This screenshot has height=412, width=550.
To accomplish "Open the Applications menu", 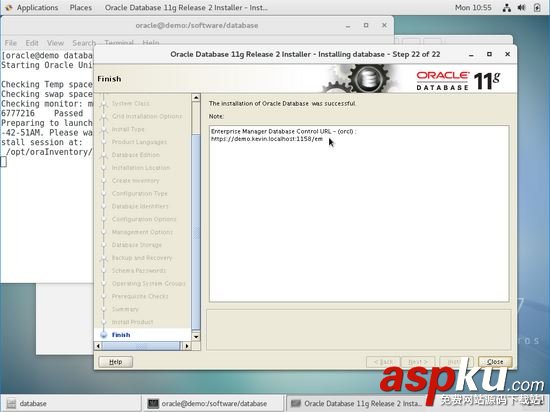I will 37,7.
